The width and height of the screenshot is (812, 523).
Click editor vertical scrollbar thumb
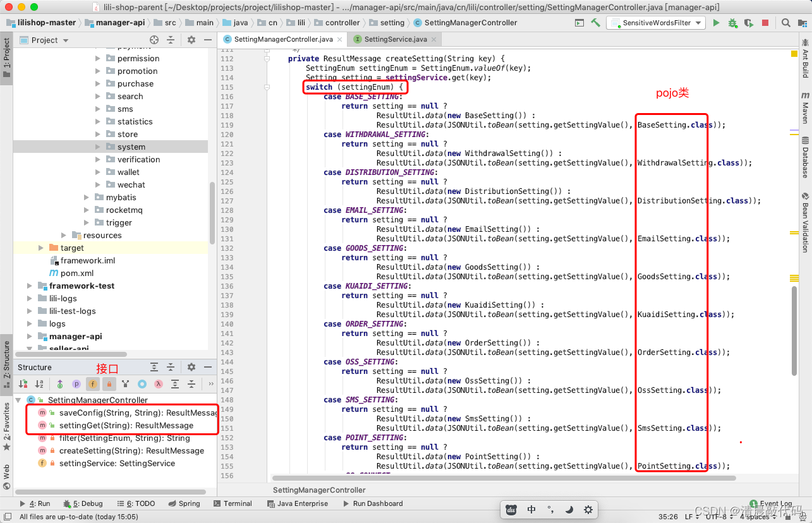pyautogui.click(x=794, y=330)
